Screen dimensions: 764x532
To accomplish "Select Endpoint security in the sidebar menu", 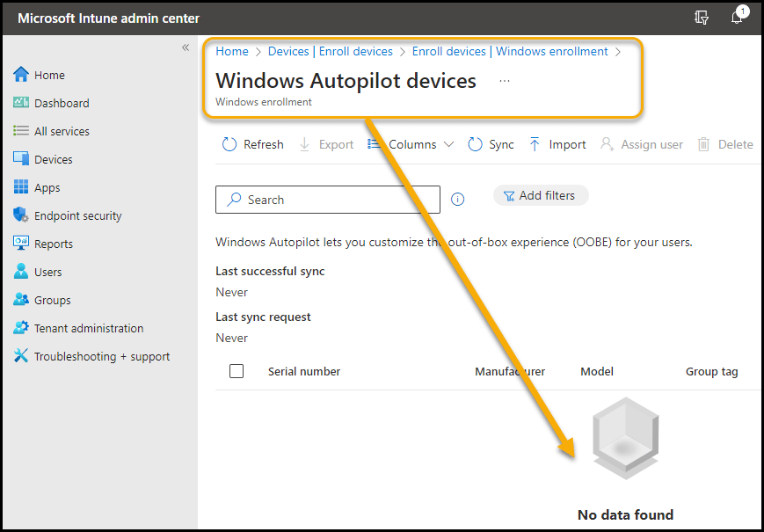I will point(77,215).
